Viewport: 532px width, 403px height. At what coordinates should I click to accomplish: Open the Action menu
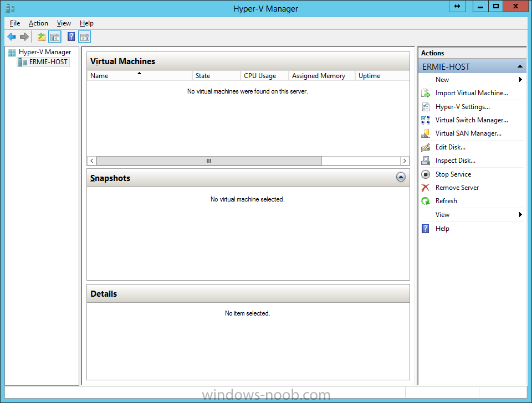point(38,23)
